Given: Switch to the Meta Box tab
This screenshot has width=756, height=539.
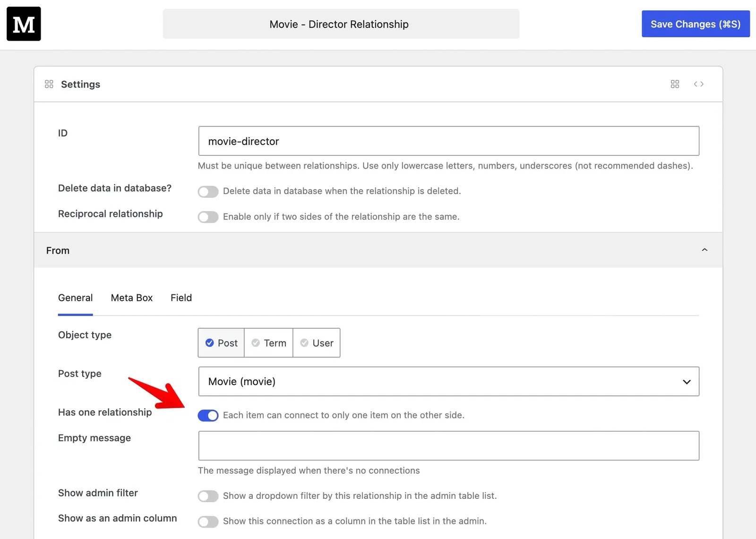Looking at the screenshot, I should click(132, 298).
